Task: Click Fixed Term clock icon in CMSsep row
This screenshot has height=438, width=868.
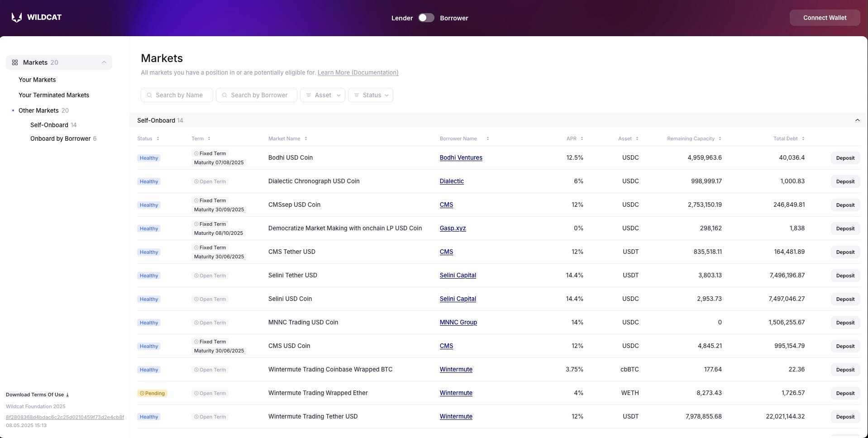Action: [196, 200]
